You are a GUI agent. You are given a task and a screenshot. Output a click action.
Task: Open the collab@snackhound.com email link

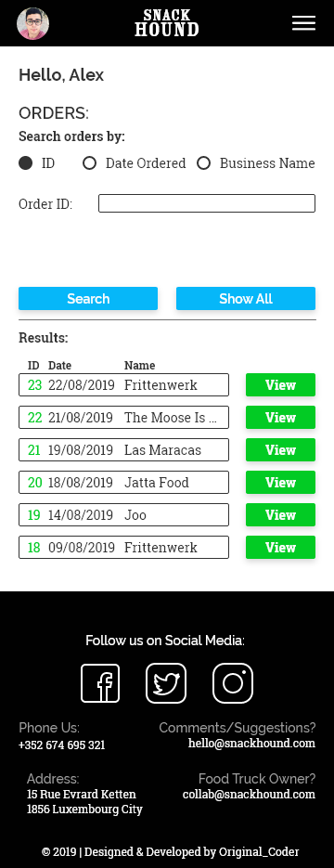click(x=249, y=794)
